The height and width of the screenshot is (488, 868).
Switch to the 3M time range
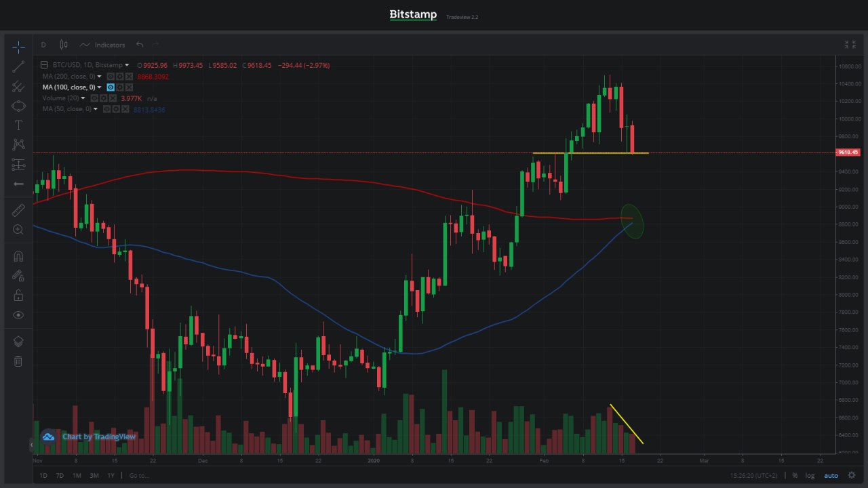point(94,475)
